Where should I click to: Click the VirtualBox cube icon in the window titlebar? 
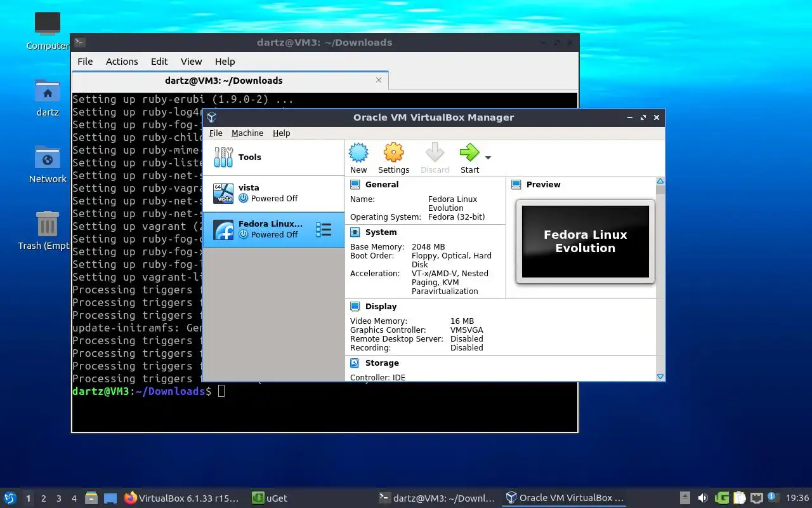coord(212,117)
